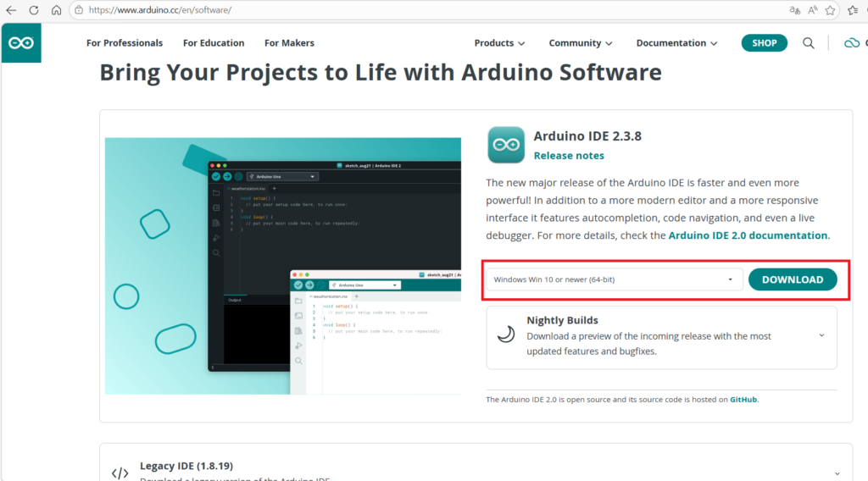
Task: Open the Documentation menu
Action: tap(676, 43)
